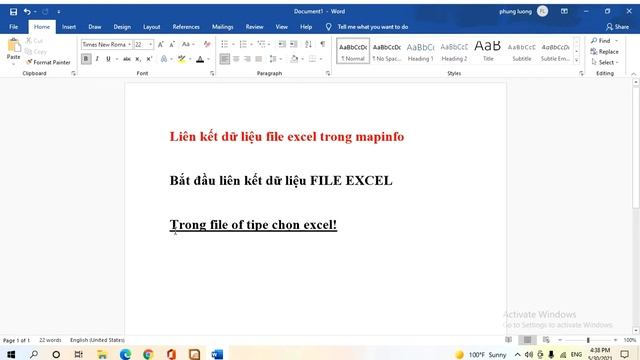Viewport: 640px width, 360px height.
Task: Open Chrome from the taskbar
Action: (x=148, y=354)
